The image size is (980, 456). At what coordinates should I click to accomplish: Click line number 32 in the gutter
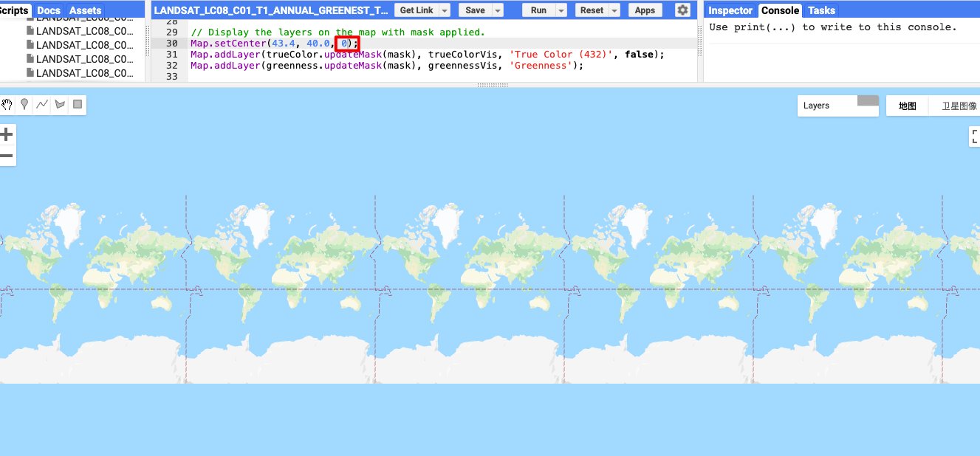(x=172, y=66)
